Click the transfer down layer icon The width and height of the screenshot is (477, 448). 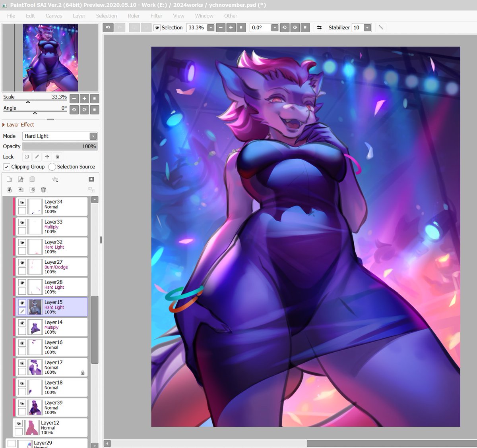(9, 190)
